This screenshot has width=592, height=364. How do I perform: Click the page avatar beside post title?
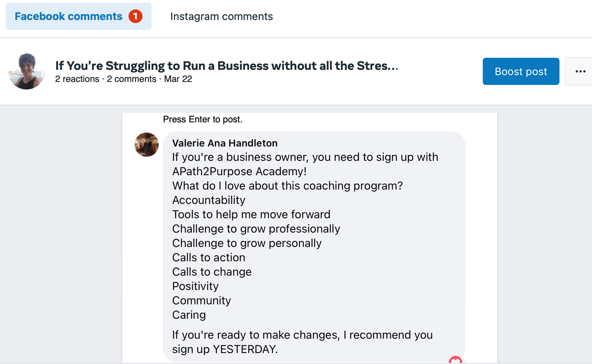pyautogui.click(x=26, y=71)
